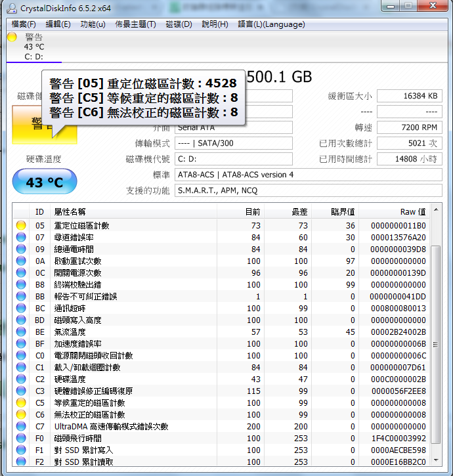Viewport: 453px width, 476px height.
Task: Click the blue status icon for attribute BF
Action: pos(21,343)
